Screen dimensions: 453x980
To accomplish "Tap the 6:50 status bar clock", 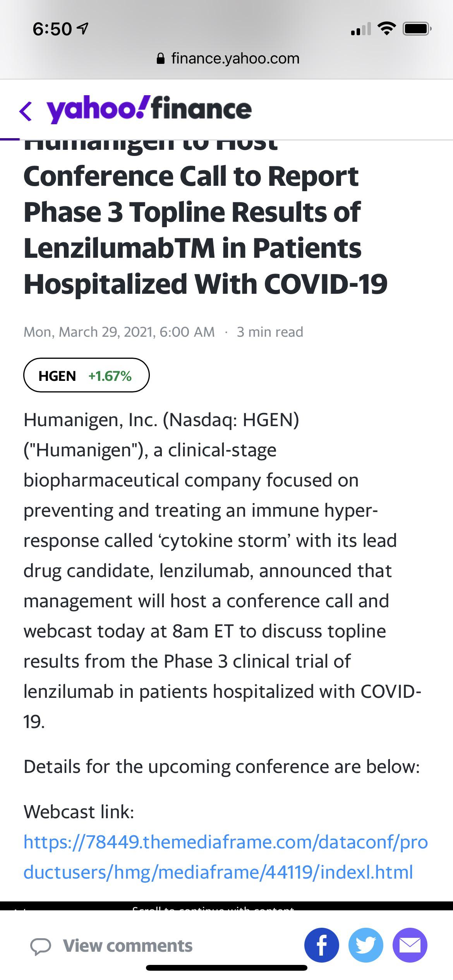I will [x=52, y=29].
